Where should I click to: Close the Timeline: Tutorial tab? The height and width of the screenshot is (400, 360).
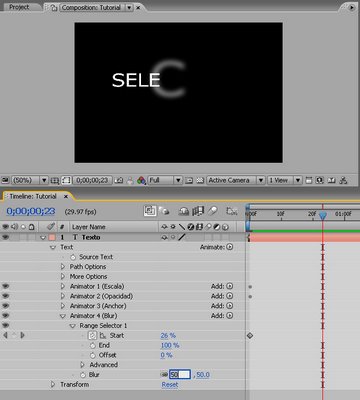[x=66, y=196]
